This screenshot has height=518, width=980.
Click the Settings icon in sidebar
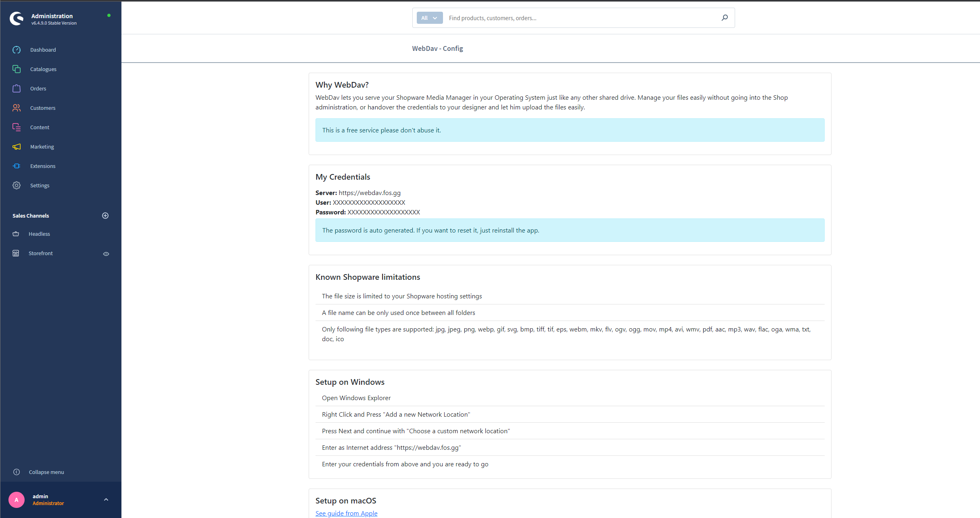point(17,185)
